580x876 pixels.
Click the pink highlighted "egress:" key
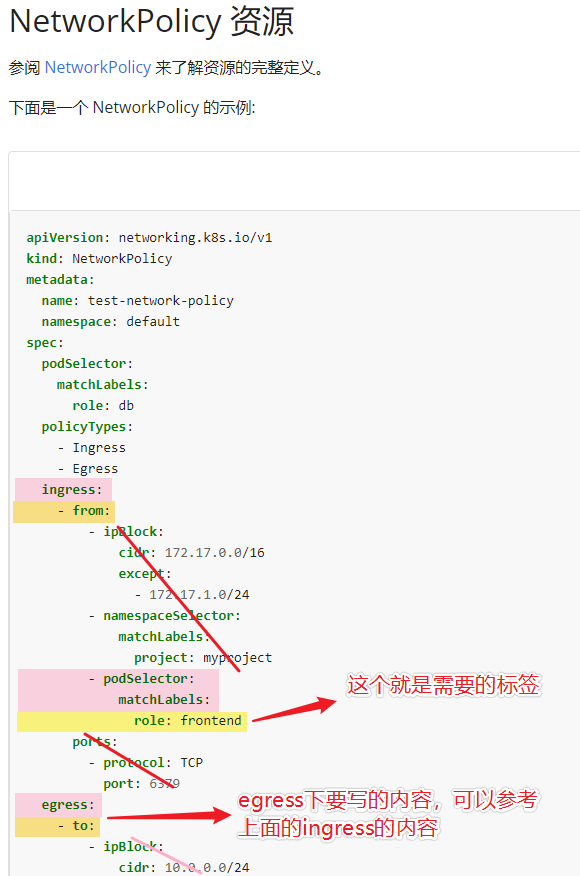pos(58,804)
